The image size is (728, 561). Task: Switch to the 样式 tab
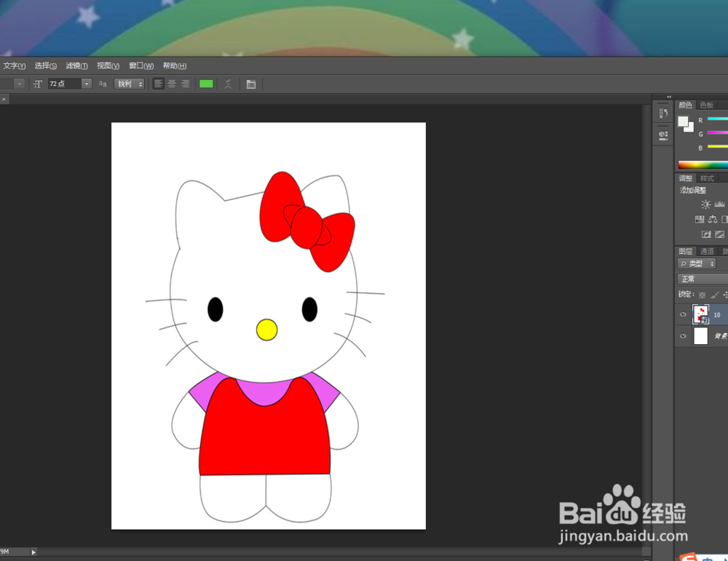[x=707, y=179]
